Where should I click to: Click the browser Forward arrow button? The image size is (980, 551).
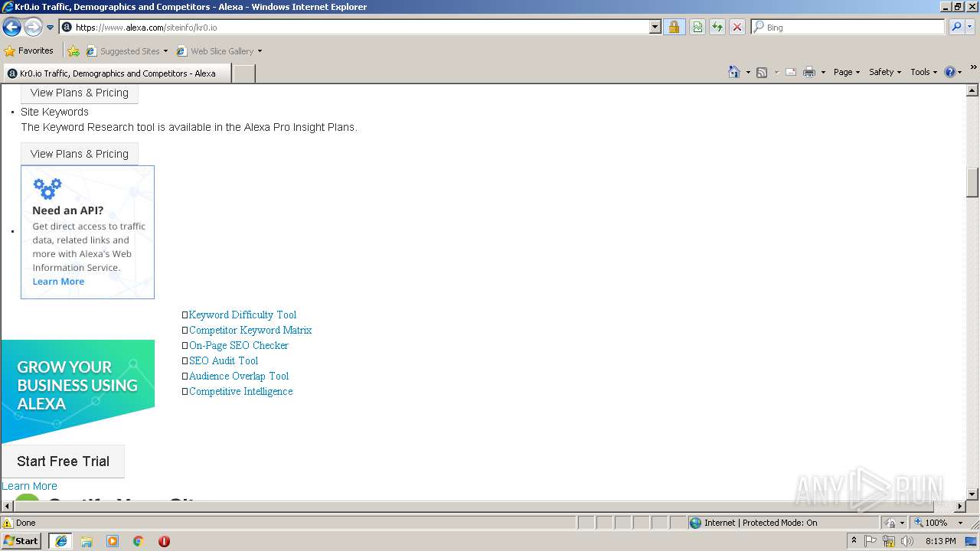[x=33, y=28]
